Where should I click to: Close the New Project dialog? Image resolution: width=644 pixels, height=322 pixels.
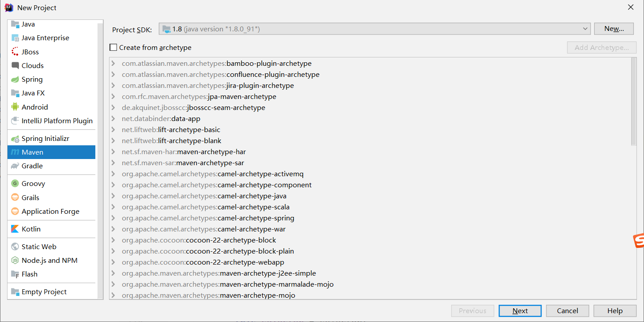631,7
